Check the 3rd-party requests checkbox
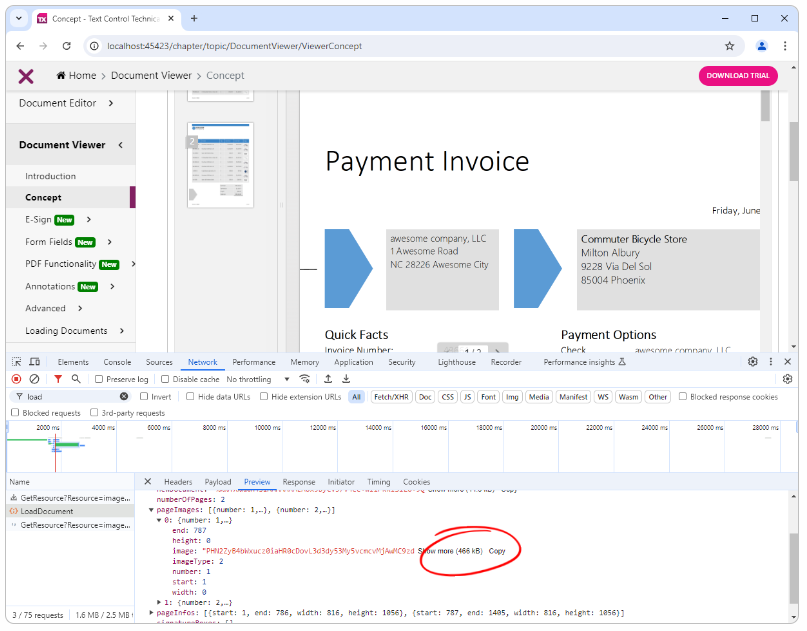The image size is (807, 631). click(x=94, y=412)
